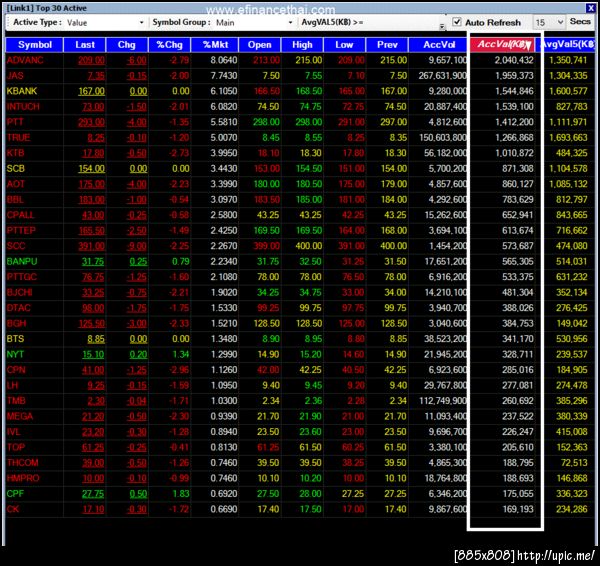This screenshot has width=600, height=566.
Task: Close the Top 30 Active window
Action: click(x=590, y=8)
